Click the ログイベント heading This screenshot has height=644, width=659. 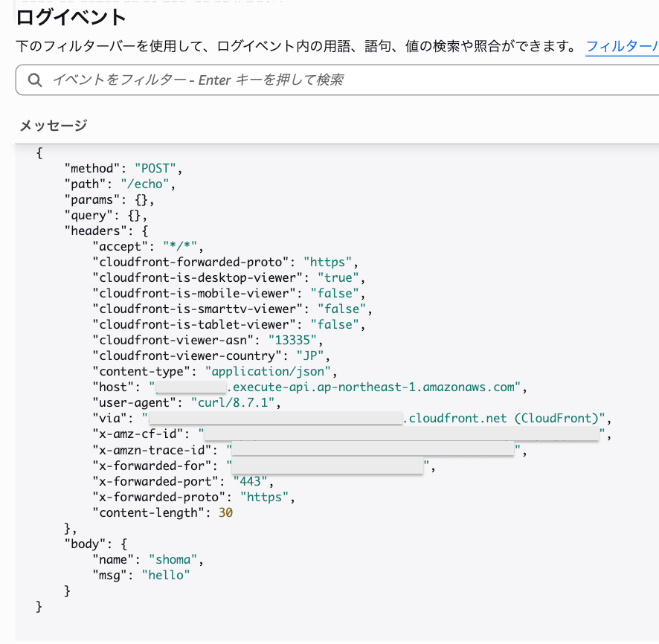[71, 17]
